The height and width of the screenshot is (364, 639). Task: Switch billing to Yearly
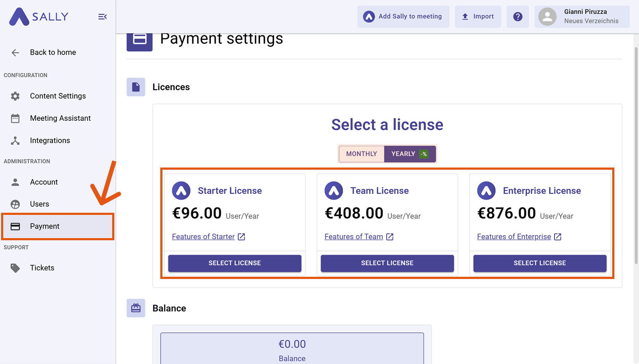point(410,154)
